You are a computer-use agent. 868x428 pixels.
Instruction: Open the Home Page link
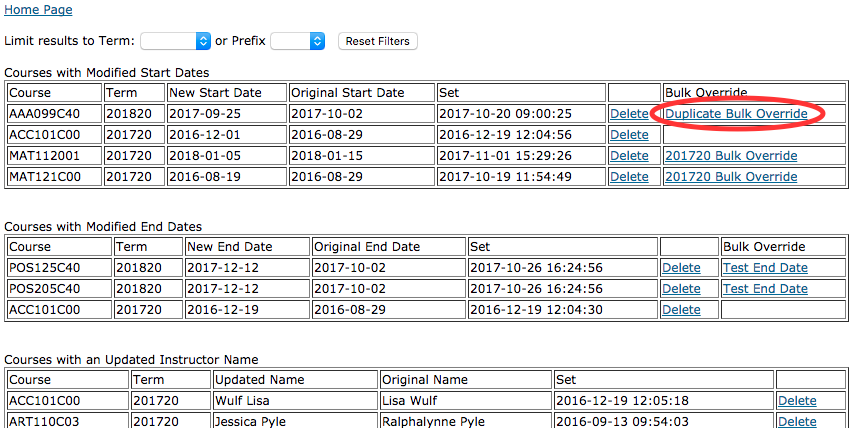coord(38,10)
